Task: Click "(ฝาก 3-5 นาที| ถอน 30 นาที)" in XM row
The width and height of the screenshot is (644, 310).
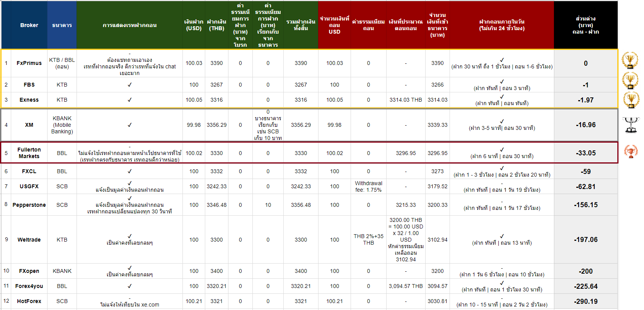Action: (502, 128)
